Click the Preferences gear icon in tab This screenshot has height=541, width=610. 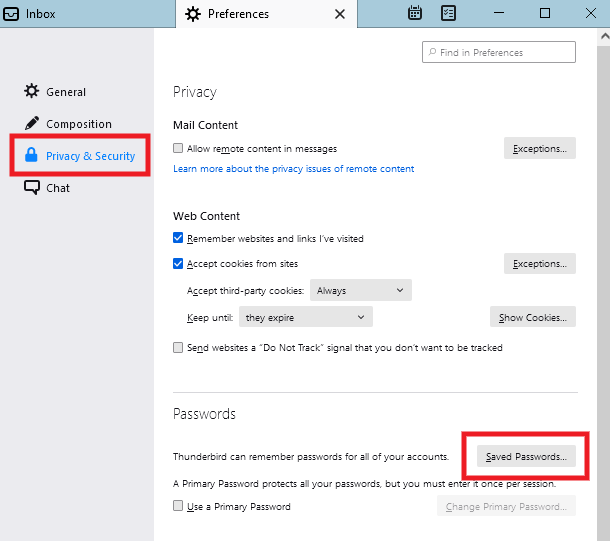[193, 14]
